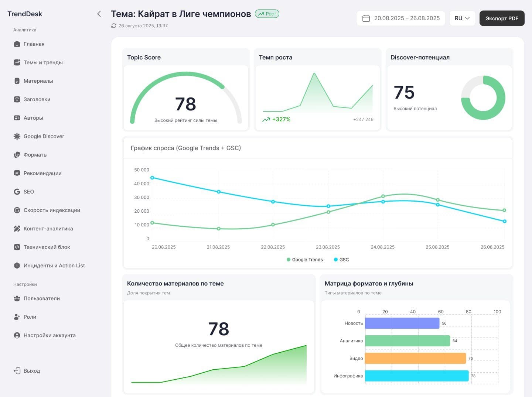Click the Google Trends point for 24.08.2025
The image size is (532, 397).
383,196
